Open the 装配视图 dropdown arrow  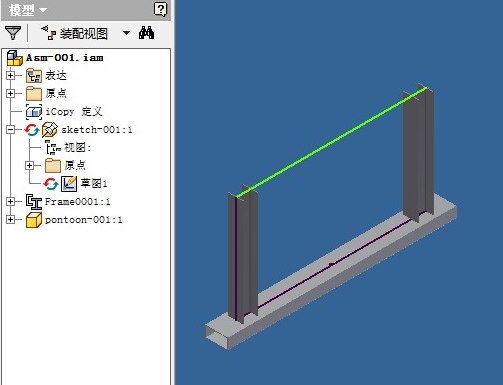pyautogui.click(x=126, y=33)
